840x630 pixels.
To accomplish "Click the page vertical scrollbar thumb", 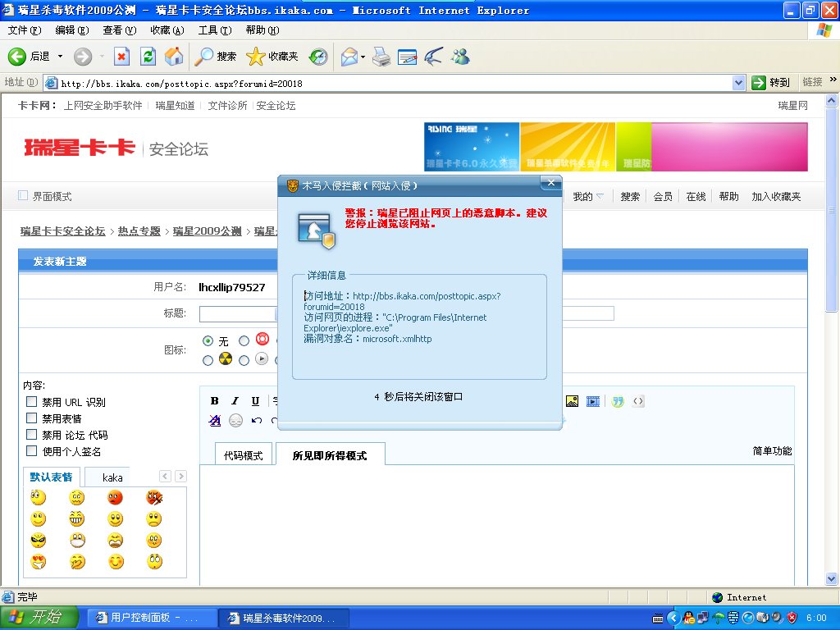I will [x=831, y=209].
